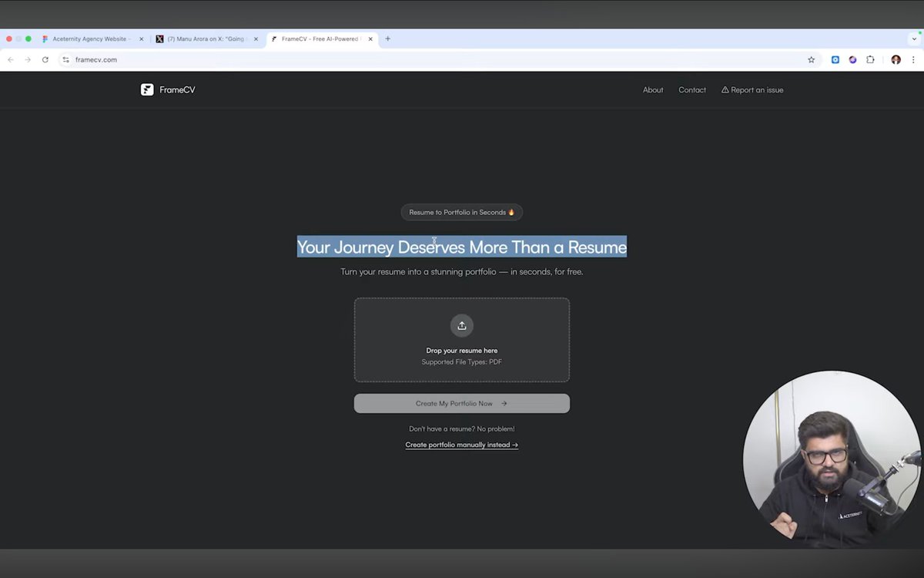Click the framecv.com address bar
The image size is (924, 578).
pyautogui.click(x=439, y=59)
